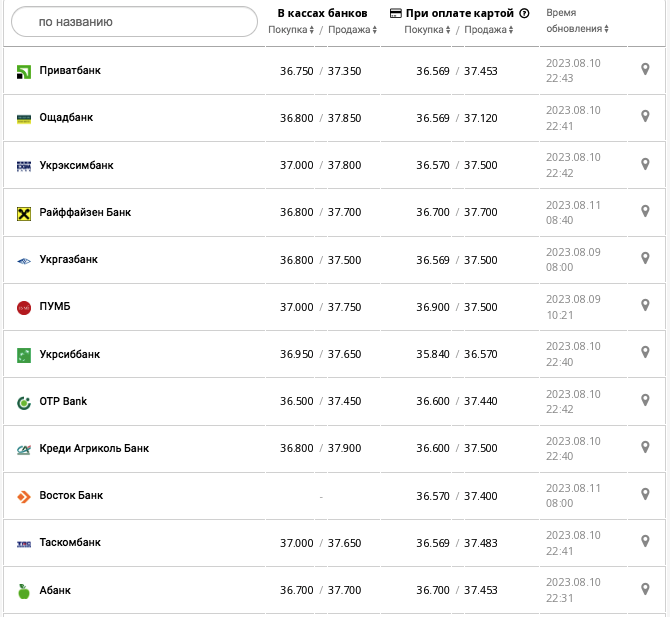Click the help question mark near 'При оплате картой'
This screenshot has width=670, height=617.
524,14
